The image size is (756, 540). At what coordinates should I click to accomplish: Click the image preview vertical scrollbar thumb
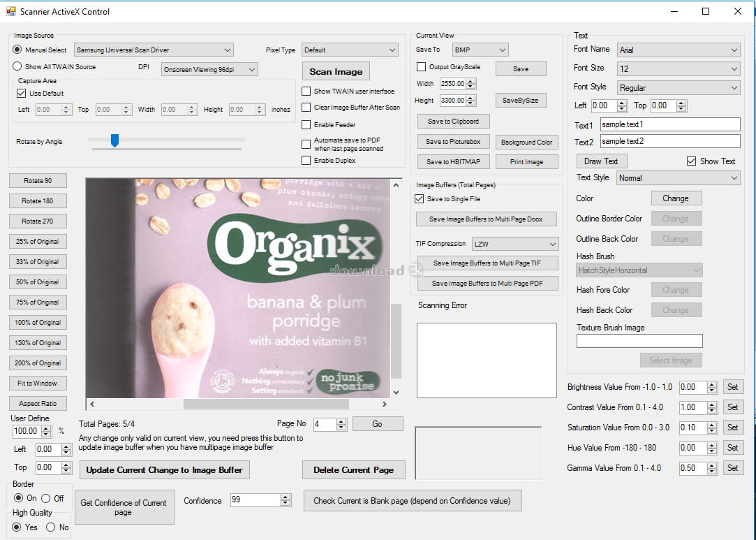pos(396,341)
